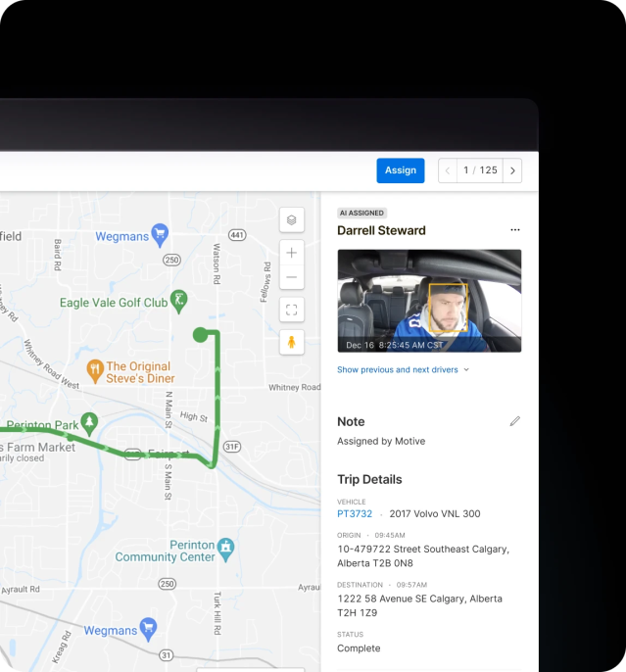Select The Original Steve's Diner map pin

(95, 369)
